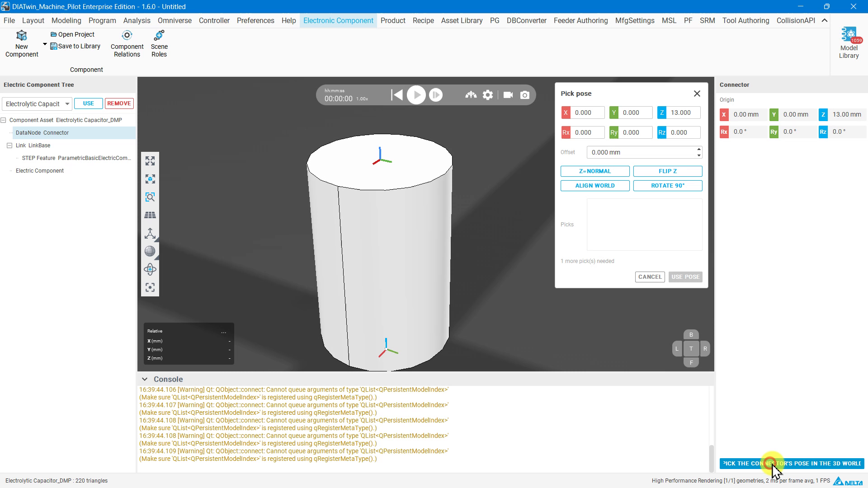Click the sphere render-mode icon
Screen dimensions: 868x488
[150, 252]
